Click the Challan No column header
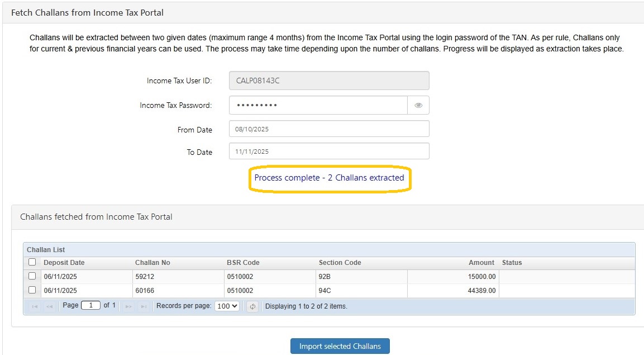This screenshot has height=355, width=644. click(x=152, y=263)
